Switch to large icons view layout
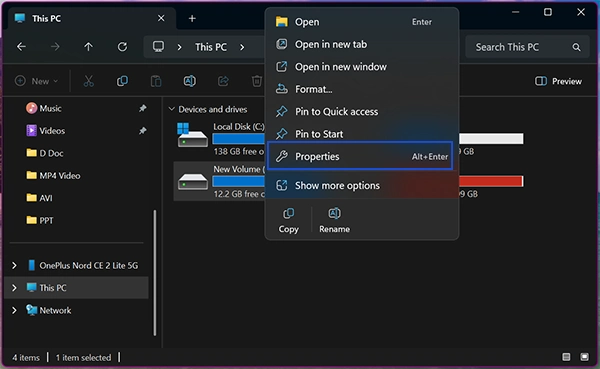 pos(584,357)
